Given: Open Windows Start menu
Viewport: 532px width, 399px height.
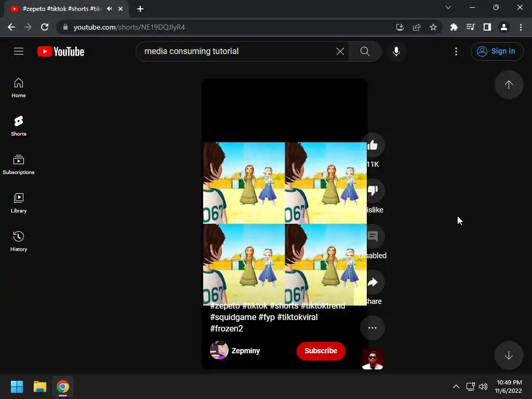Looking at the screenshot, I should point(17,387).
